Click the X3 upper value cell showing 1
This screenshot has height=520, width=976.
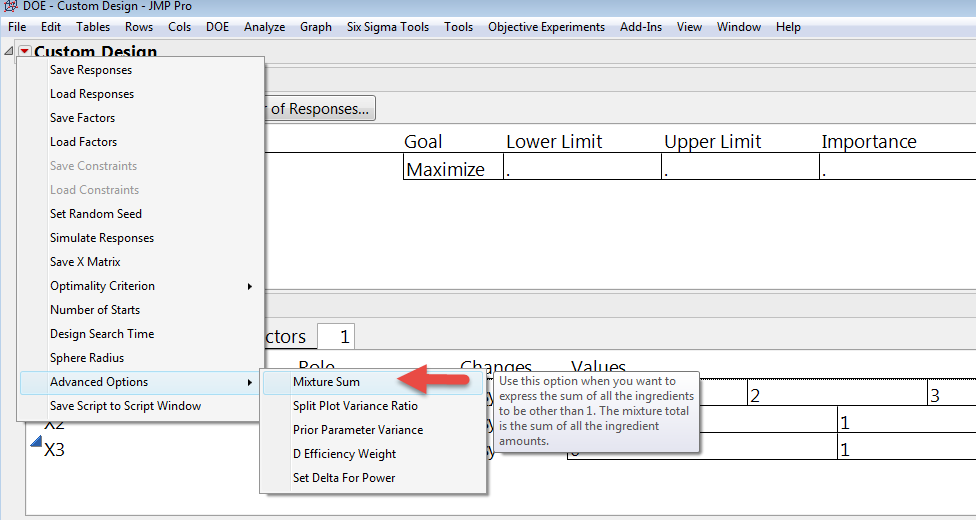906,448
